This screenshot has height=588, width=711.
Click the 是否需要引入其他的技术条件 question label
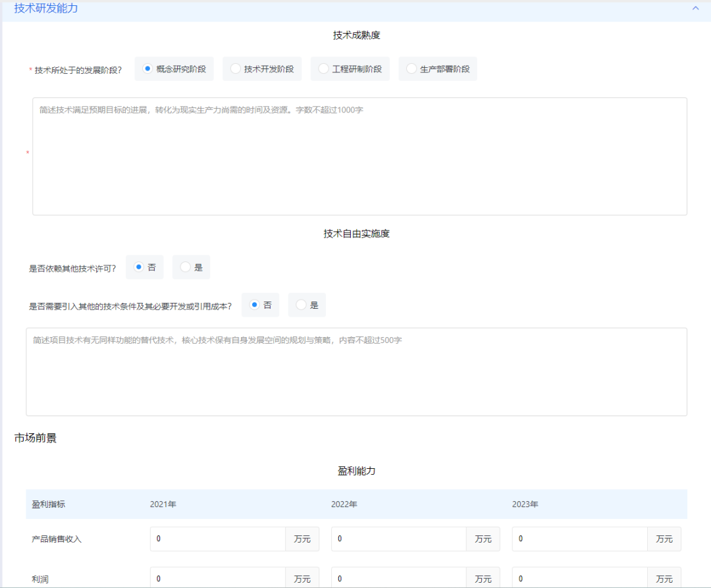tap(130, 306)
